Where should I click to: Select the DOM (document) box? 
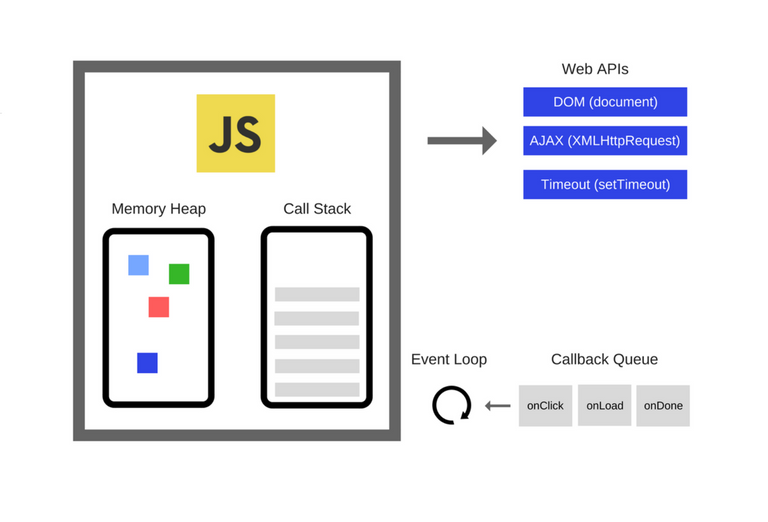coord(605,102)
